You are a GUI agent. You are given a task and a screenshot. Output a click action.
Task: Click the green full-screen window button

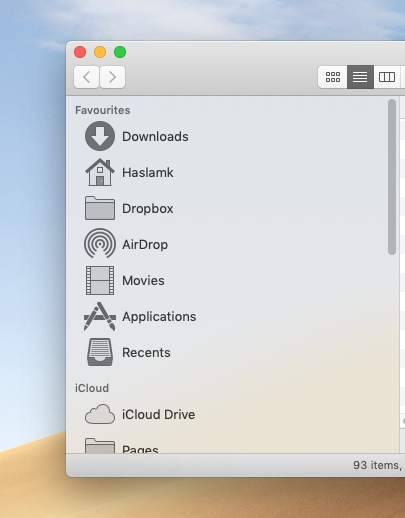(120, 52)
